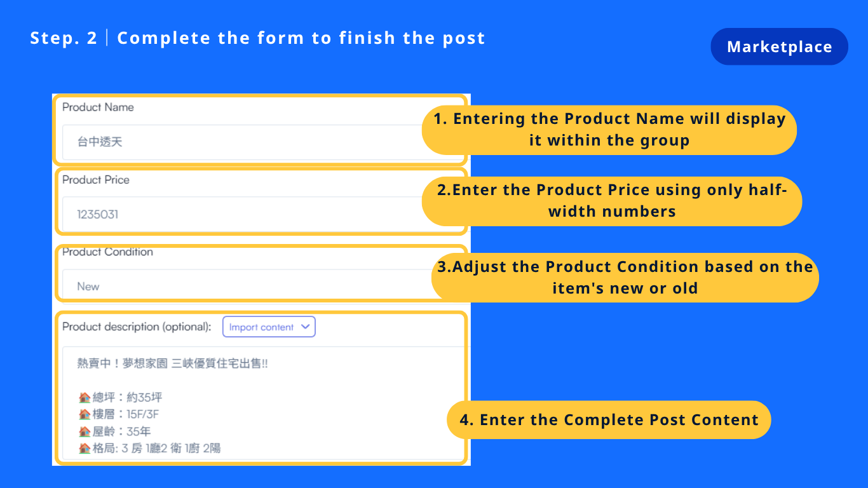
Task: Click the Product Condition label
Action: tap(107, 252)
